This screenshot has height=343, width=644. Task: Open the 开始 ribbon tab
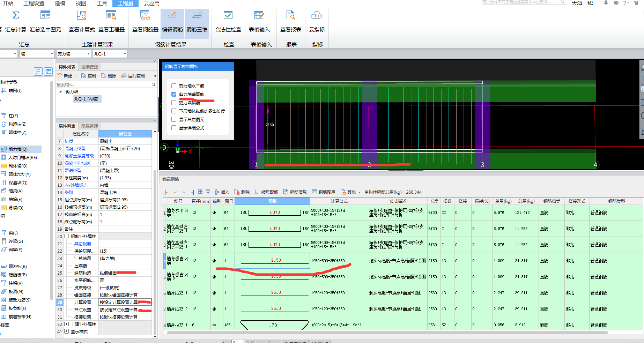(8, 3)
